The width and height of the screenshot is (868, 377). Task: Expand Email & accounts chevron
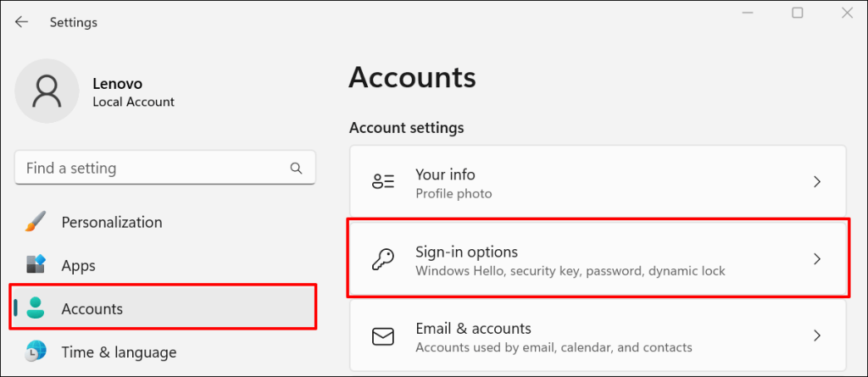[817, 336]
